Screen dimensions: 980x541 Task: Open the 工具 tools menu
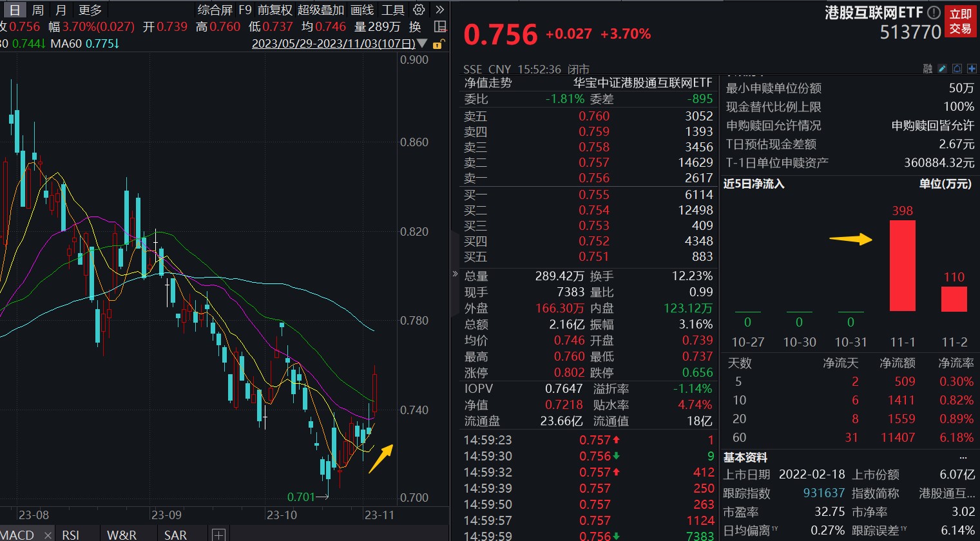(392, 10)
